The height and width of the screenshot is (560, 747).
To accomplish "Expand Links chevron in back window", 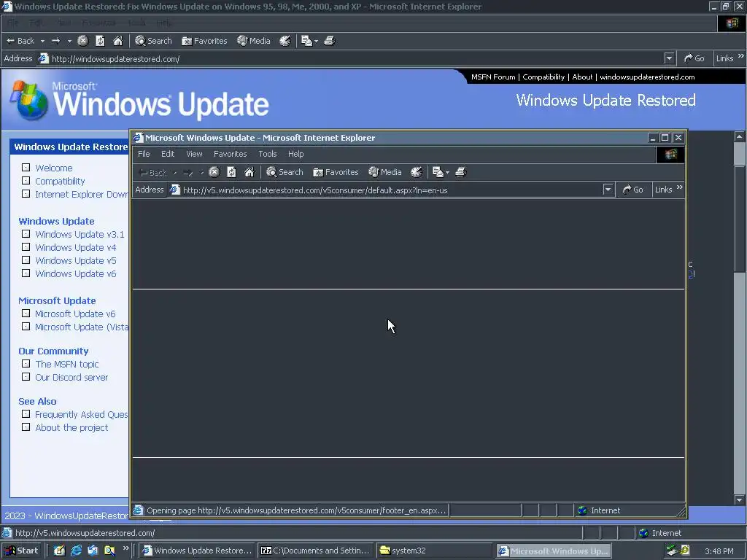I will coord(741,56).
